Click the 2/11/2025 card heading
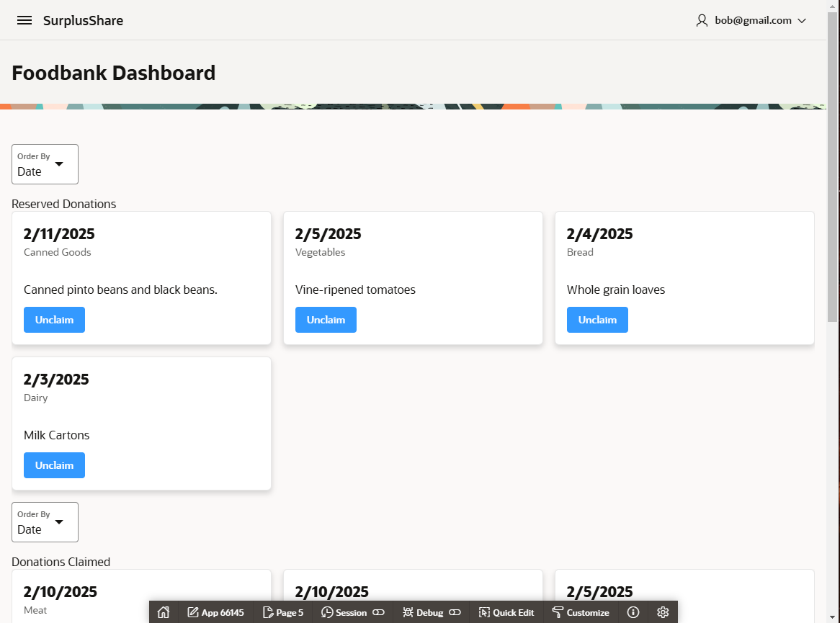The height and width of the screenshot is (623, 840). [59, 234]
